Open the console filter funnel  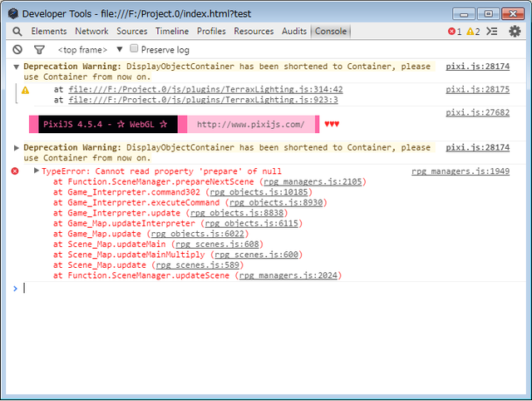[x=39, y=50]
